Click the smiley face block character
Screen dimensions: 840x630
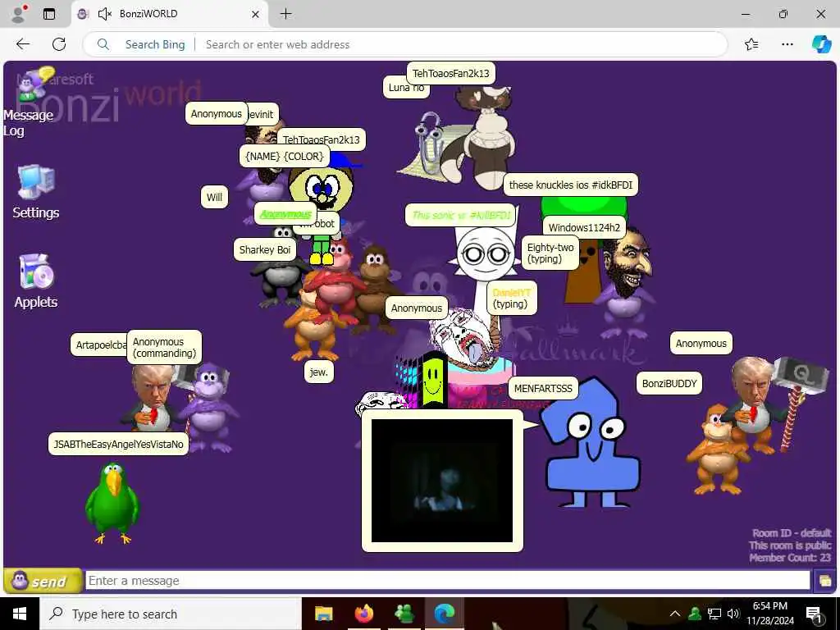(433, 379)
